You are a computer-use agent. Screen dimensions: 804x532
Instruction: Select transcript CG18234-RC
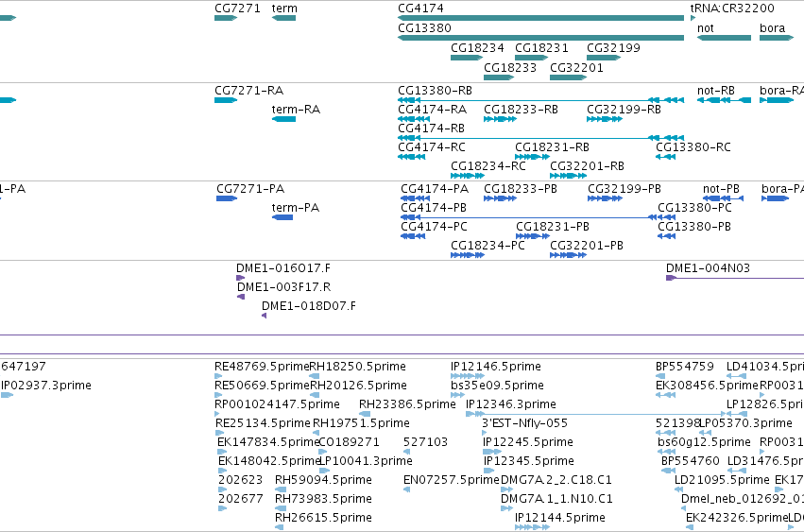(x=488, y=166)
